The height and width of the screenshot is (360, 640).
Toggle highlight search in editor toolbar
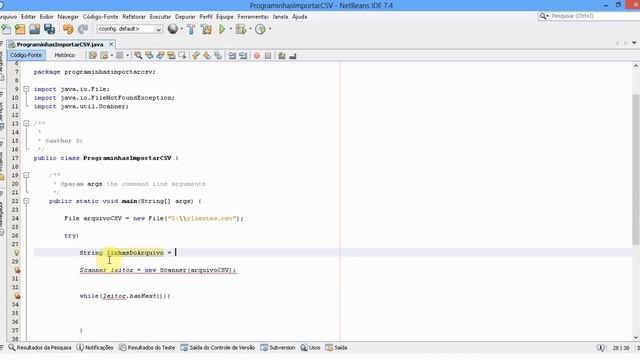point(171,56)
